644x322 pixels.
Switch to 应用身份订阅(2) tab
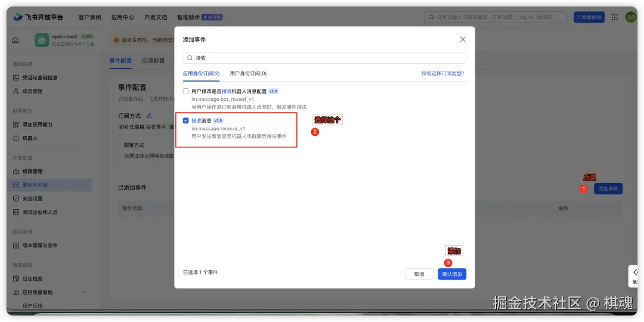tap(202, 73)
